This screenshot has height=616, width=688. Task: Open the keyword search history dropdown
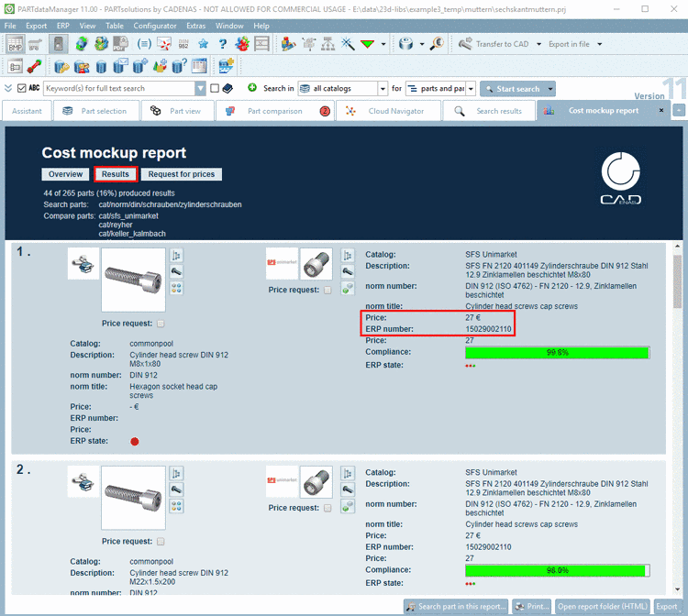pyautogui.click(x=201, y=89)
